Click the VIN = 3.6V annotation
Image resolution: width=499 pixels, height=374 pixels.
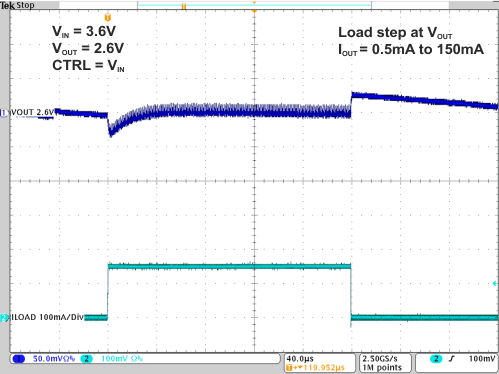pos(84,32)
